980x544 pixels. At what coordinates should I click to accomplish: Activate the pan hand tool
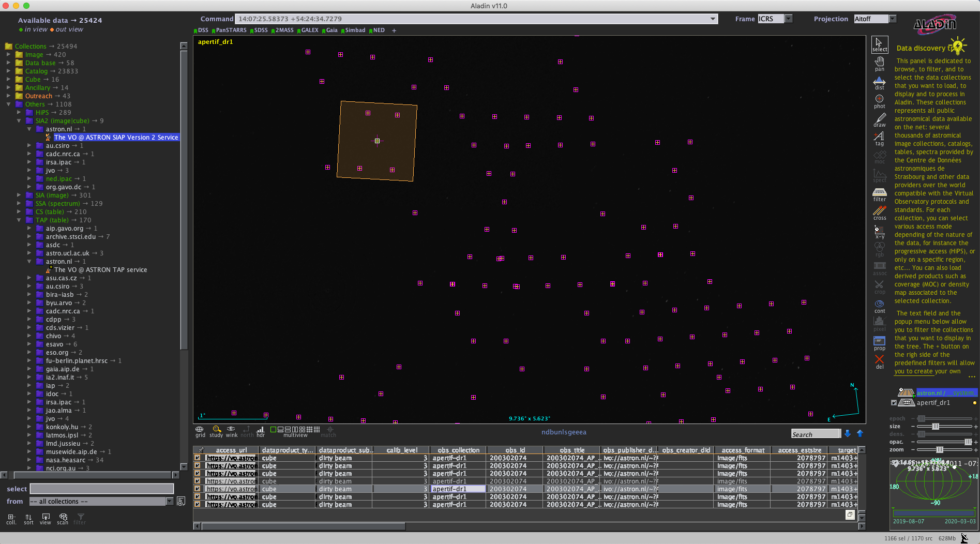879,64
